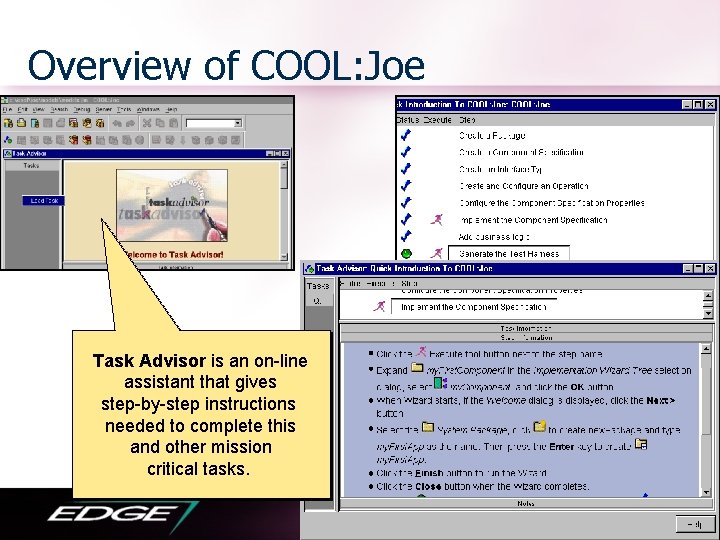The height and width of the screenshot is (540, 720).
Task: Select the Create an Interface Type step
Action: 500,169
